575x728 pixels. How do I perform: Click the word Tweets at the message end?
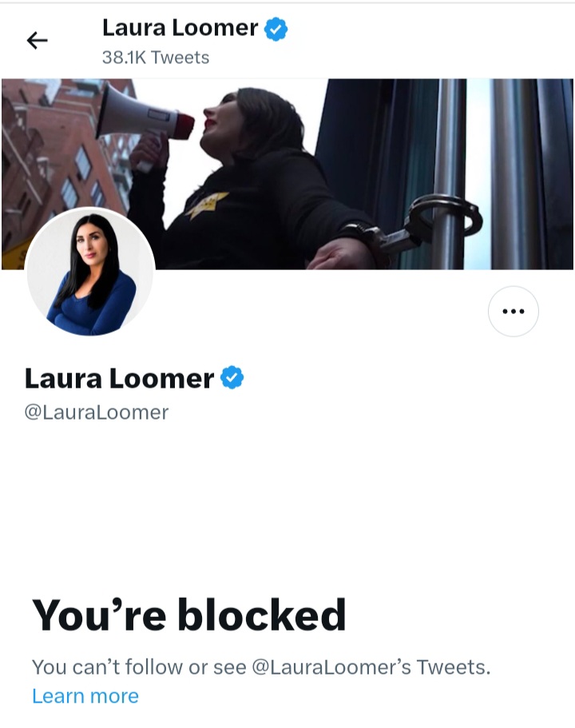point(454,667)
